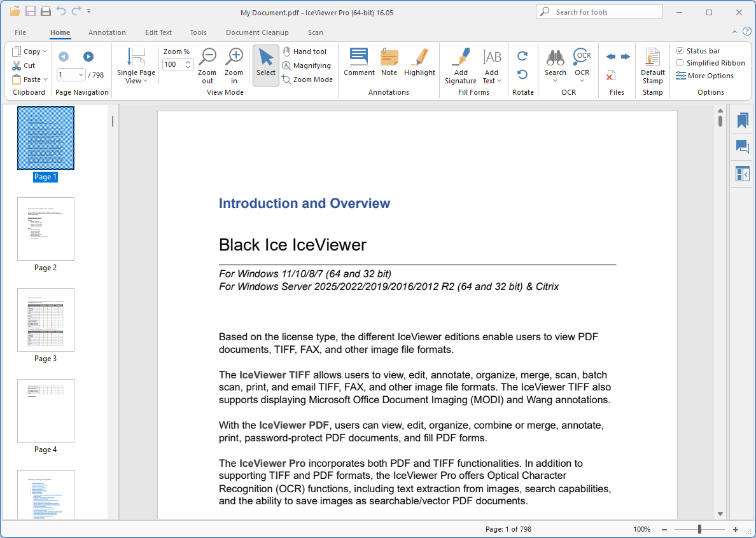This screenshot has width=756, height=538.
Task: Undo the last action
Action: (x=60, y=11)
